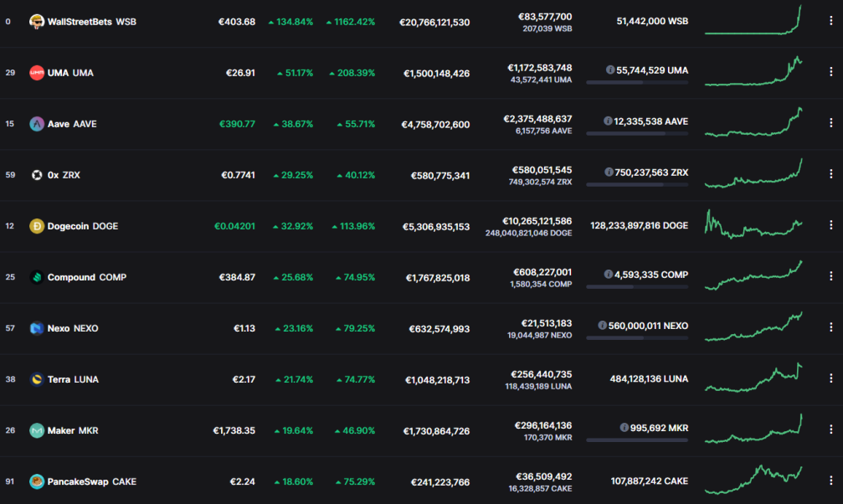
Task: Click the Dogecoin gold coin icon
Action: pos(37,226)
